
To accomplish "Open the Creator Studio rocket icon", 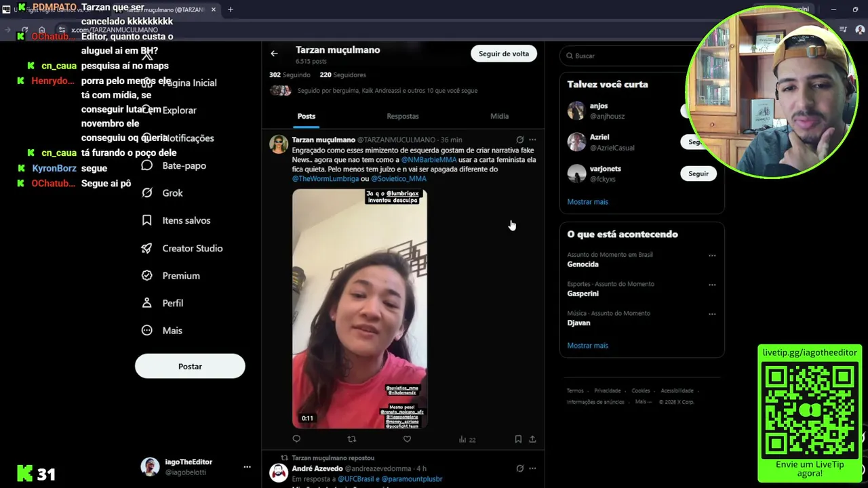I will click(146, 248).
